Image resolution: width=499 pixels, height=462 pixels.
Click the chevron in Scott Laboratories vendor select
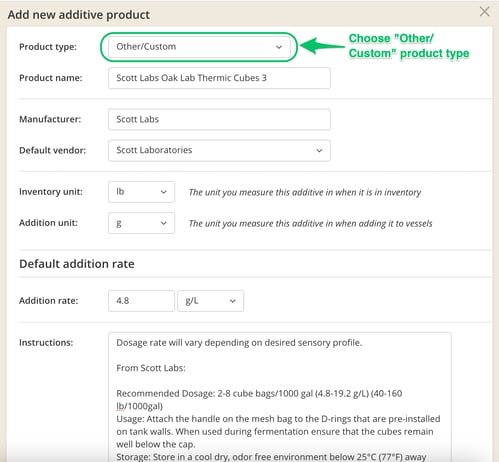pyautogui.click(x=319, y=151)
